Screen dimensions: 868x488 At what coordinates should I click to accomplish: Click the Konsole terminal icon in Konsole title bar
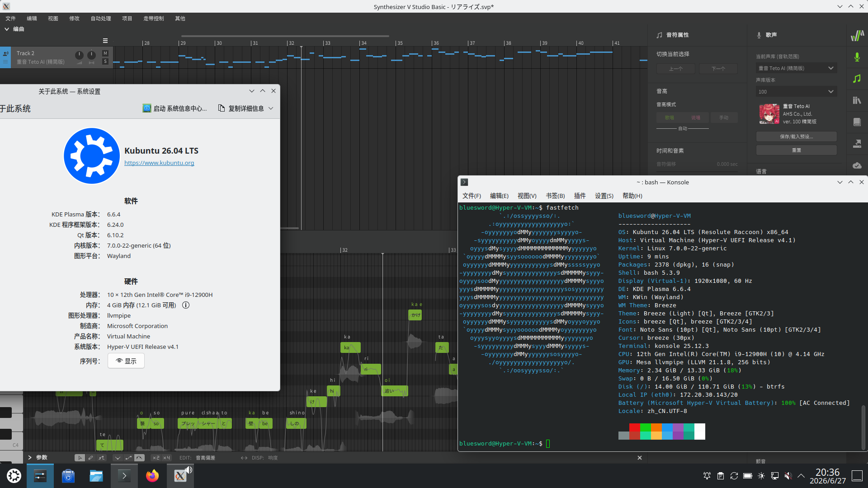click(x=464, y=182)
